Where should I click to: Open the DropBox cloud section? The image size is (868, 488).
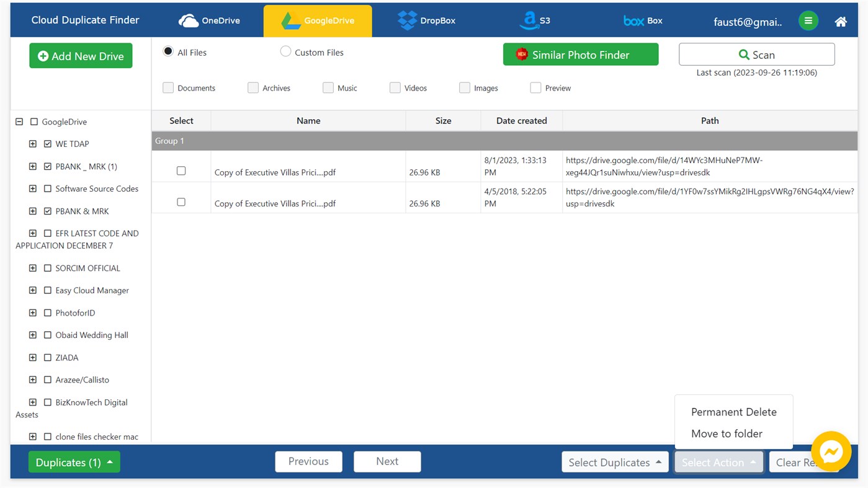tap(427, 20)
